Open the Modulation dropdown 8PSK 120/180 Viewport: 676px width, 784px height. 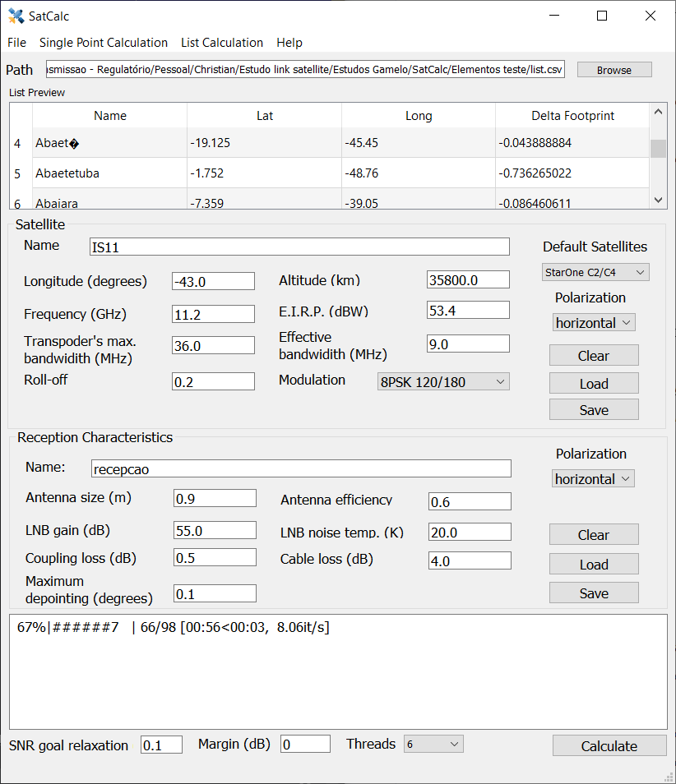click(443, 381)
